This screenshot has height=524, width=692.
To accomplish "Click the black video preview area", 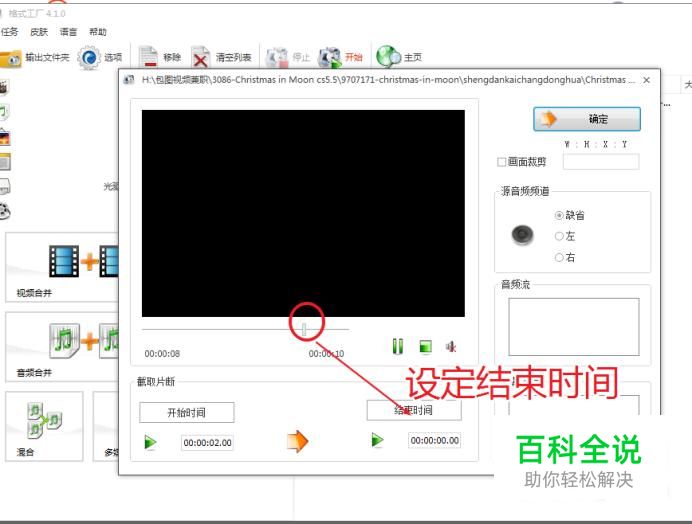I will pyautogui.click(x=303, y=213).
